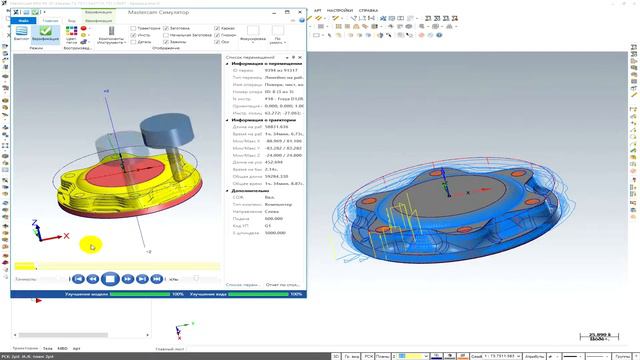Collapse the Информация о перемещении section
This screenshot has width=640, height=360.
pos(228,64)
